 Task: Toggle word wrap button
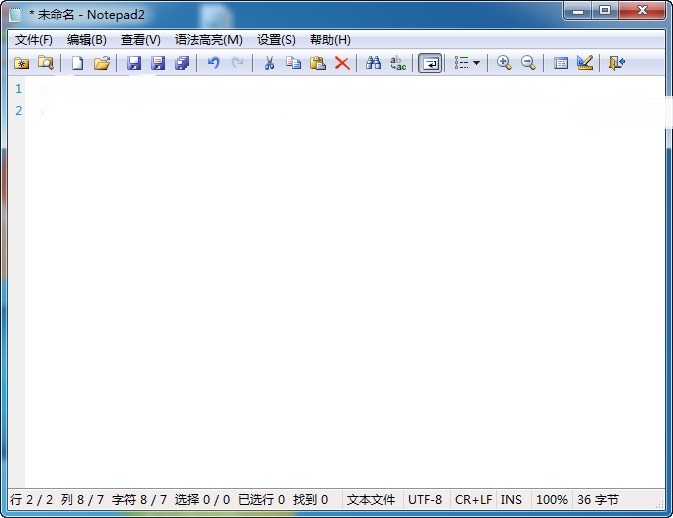pos(430,64)
